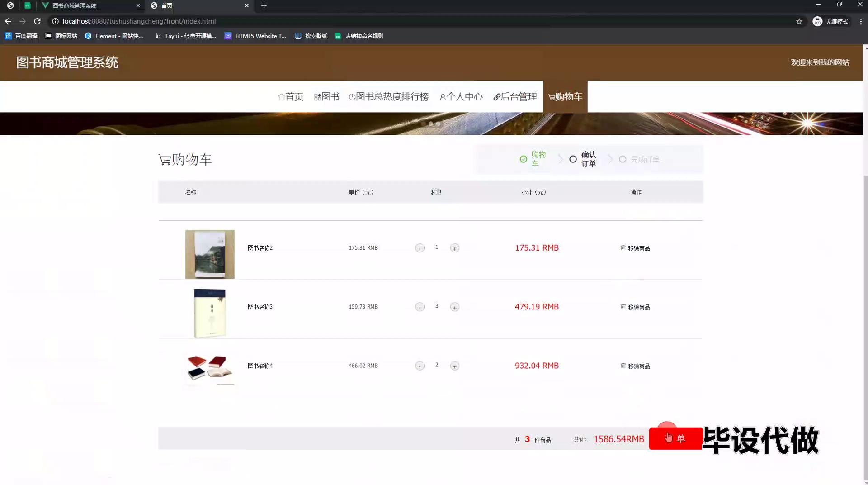Screen dimensions: 868x485
Task: Increase quantity of 图书名称4
Action: pos(454,366)
